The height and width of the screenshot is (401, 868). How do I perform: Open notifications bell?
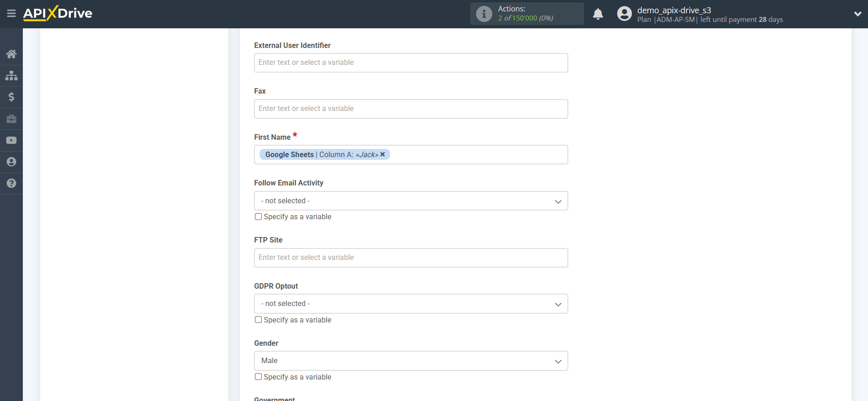click(598, 14)
